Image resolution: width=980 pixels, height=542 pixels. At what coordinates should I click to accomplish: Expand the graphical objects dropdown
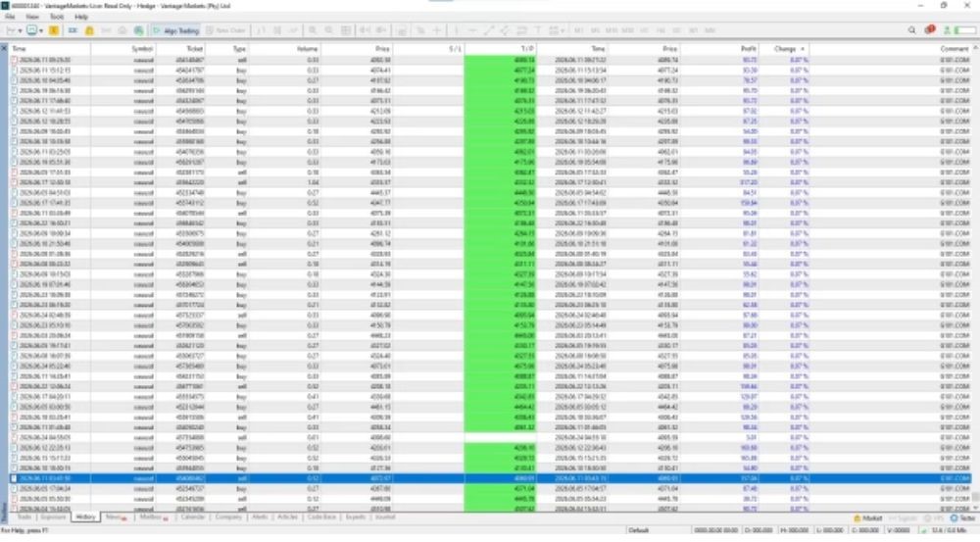562,30
